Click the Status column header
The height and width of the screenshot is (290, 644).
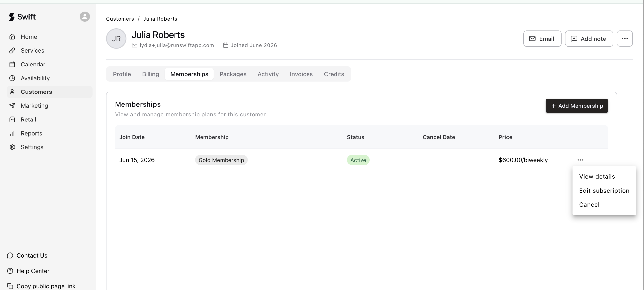coord(355,137)
